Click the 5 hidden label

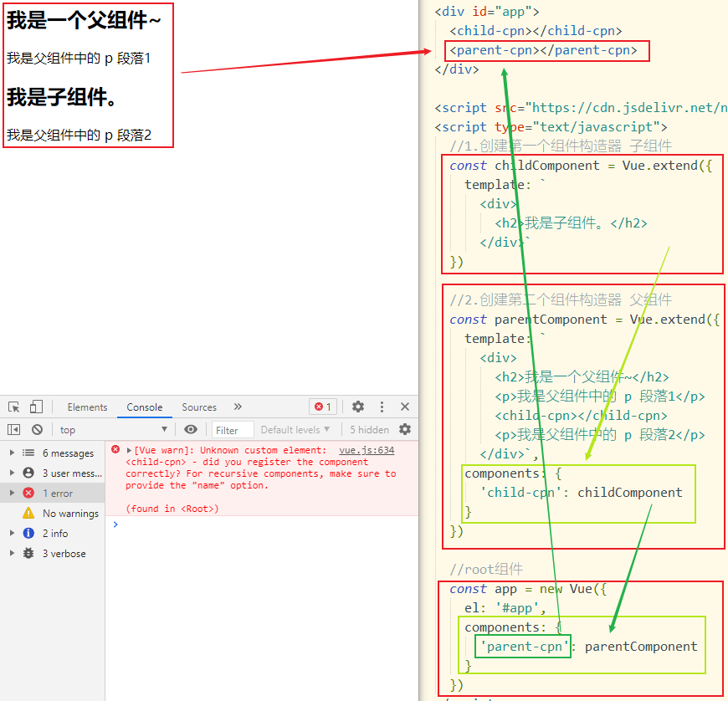(x=369, y=430)
